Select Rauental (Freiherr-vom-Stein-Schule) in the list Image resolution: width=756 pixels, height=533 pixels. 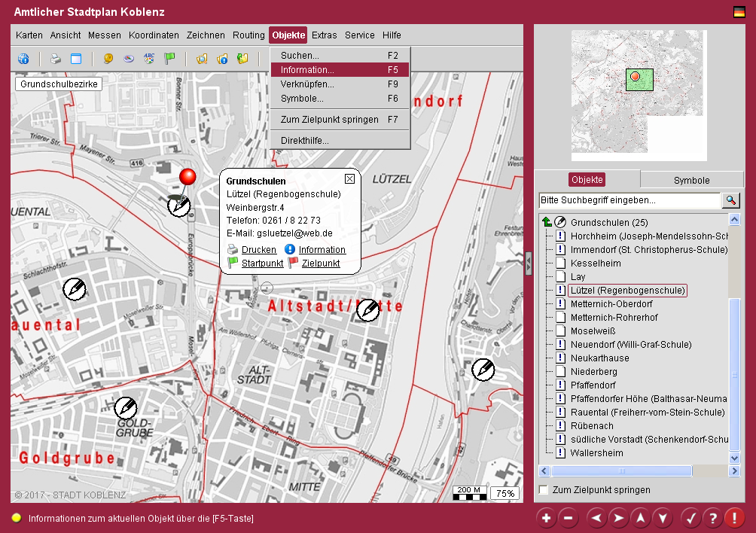tap(648, 413)
